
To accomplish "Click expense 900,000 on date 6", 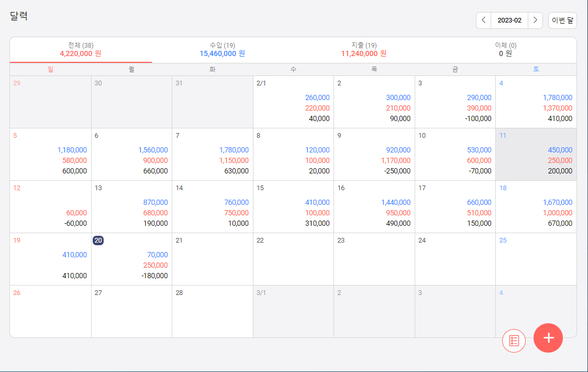I will tap(156, 161).
